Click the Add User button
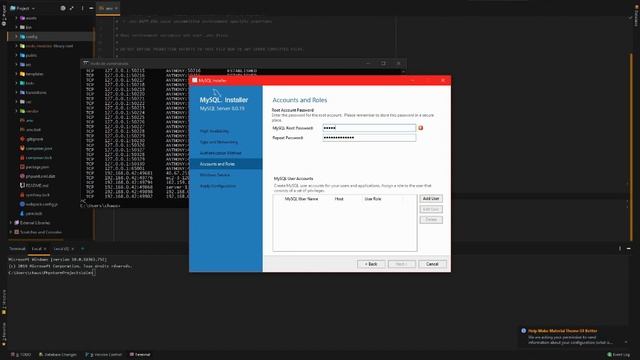 [431, 199]
